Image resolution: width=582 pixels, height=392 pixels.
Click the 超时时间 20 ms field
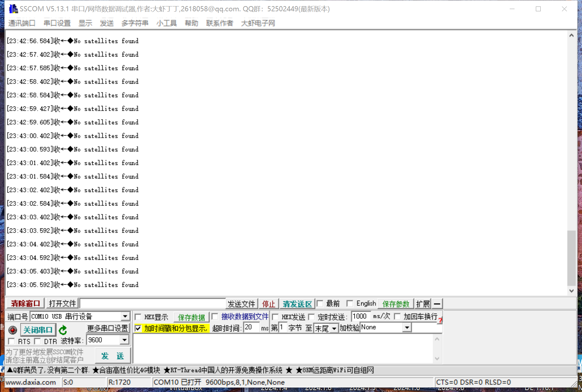251,327
